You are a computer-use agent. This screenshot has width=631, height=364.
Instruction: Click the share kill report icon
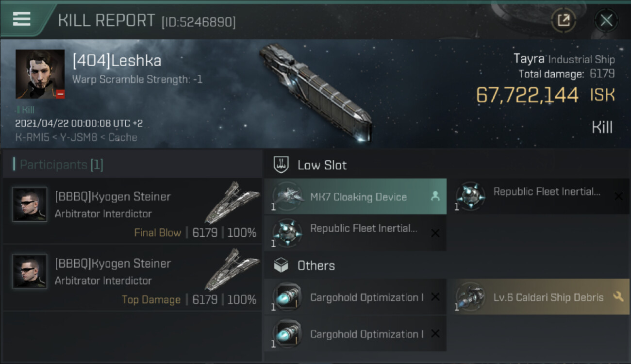click(564, 20)
